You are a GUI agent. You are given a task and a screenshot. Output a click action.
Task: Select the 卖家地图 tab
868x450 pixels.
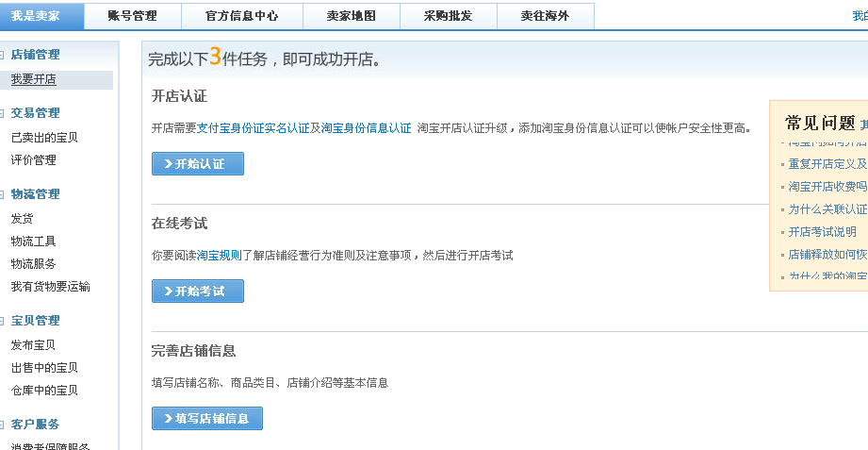tap(352, 16)
